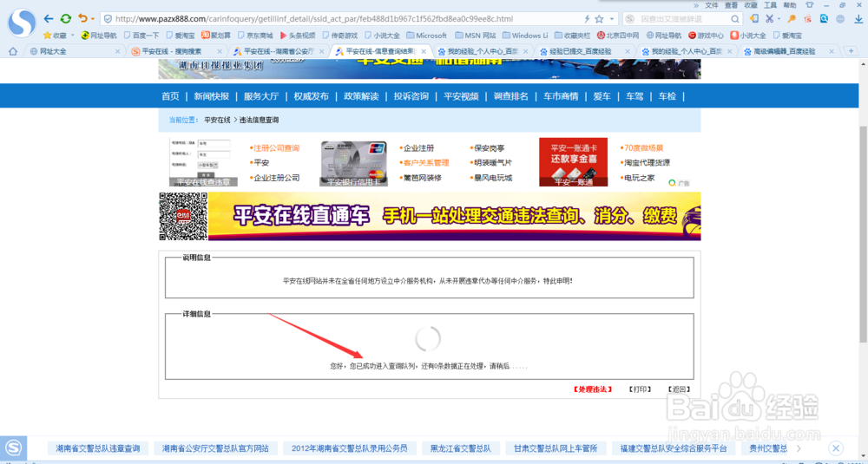Click the red Sogou input toolbar icon
This screenshot has height=464, width=868.
(x=807, y=18)
